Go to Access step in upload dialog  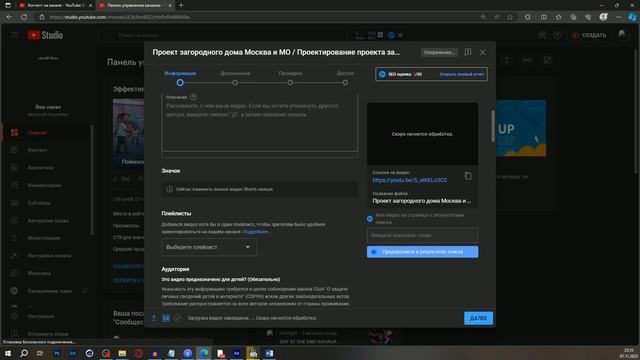click(345, 78)
